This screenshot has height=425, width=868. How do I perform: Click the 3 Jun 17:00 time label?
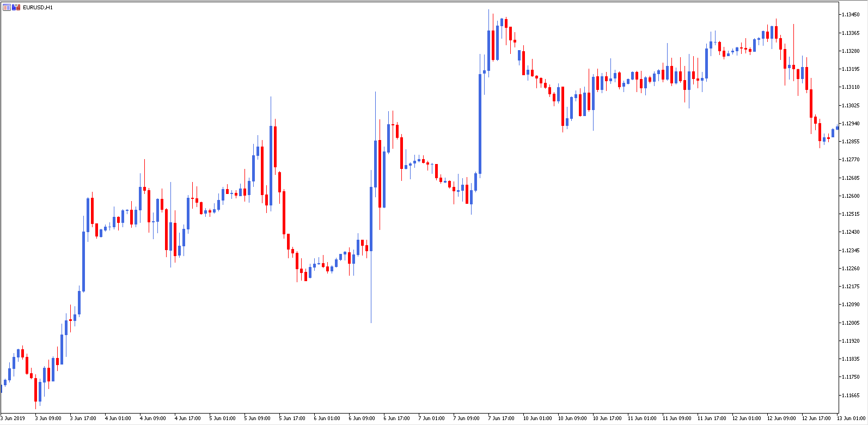pos(83,418)
